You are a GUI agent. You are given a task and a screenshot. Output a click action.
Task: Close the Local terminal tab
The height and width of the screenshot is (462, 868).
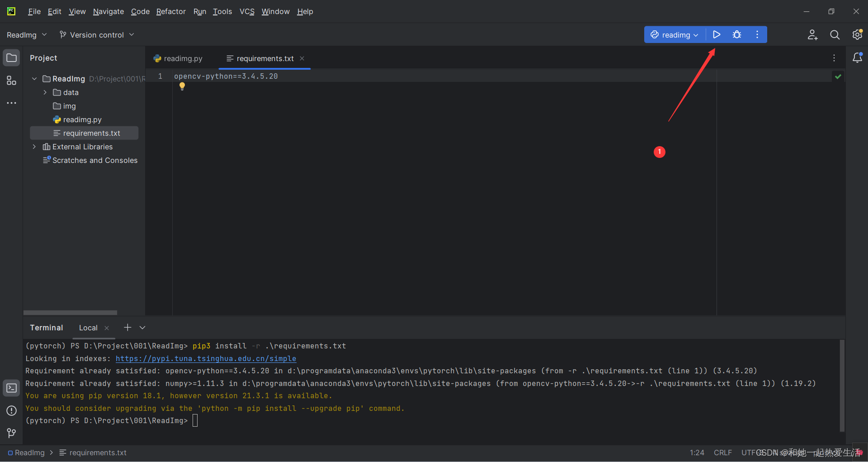[x=107, y=328]
